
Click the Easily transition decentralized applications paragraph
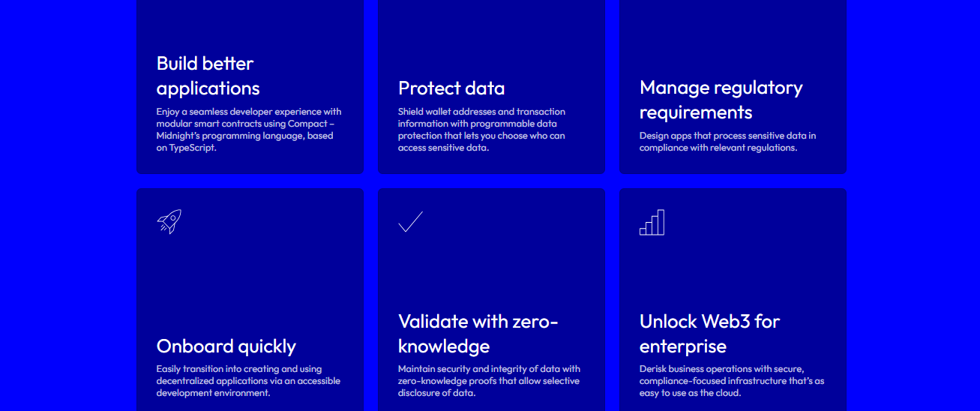click(248, 381)
